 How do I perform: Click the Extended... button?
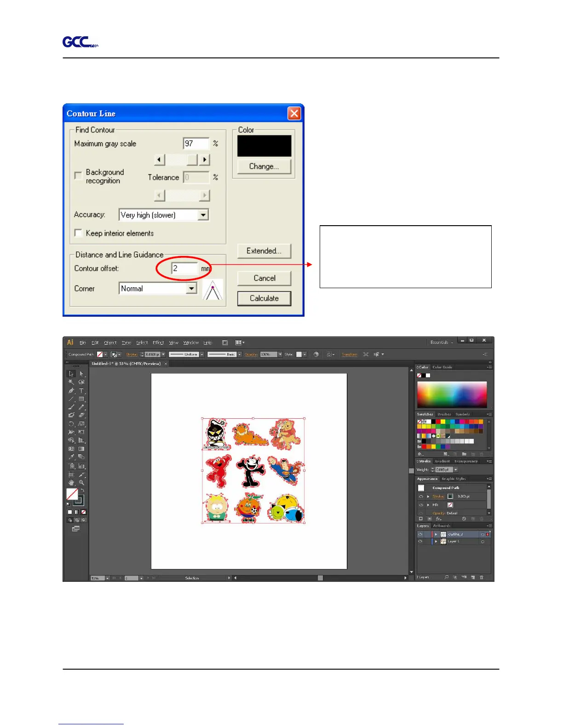point(264,251)
